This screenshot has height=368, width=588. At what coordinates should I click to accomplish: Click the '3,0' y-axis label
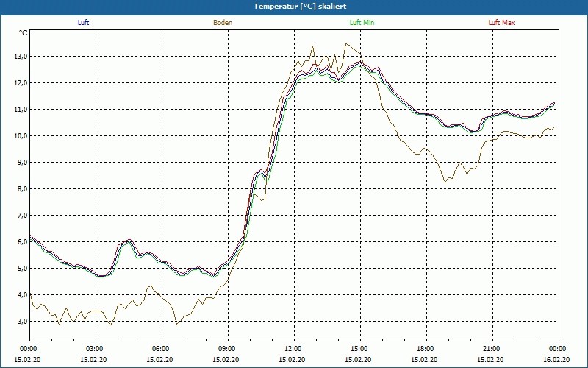22,321
